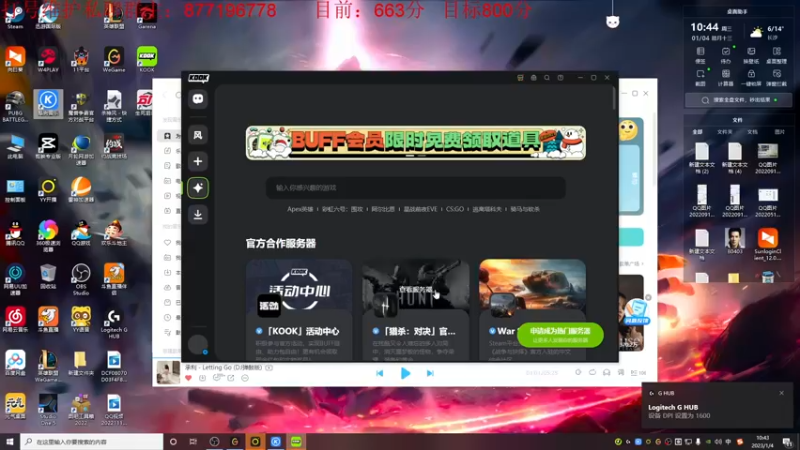Select the PUBG BATTLEGROUNDS desktop icon

click(x=15, y=107)
